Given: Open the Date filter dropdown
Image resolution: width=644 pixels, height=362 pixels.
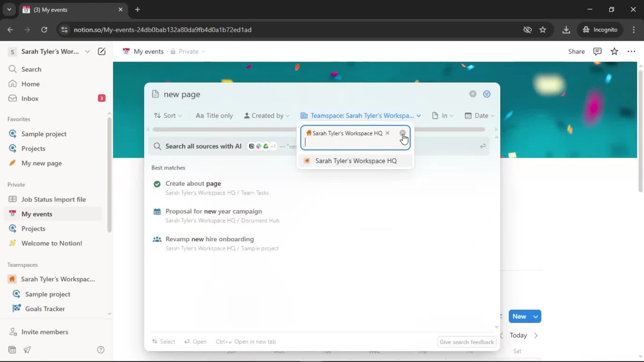Looking at the screenshot, I should 480,116.
